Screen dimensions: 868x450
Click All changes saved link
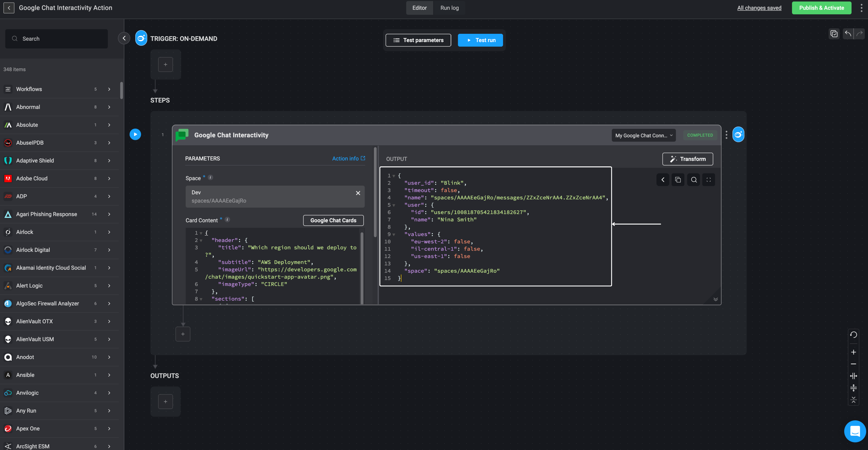(759, 8)
